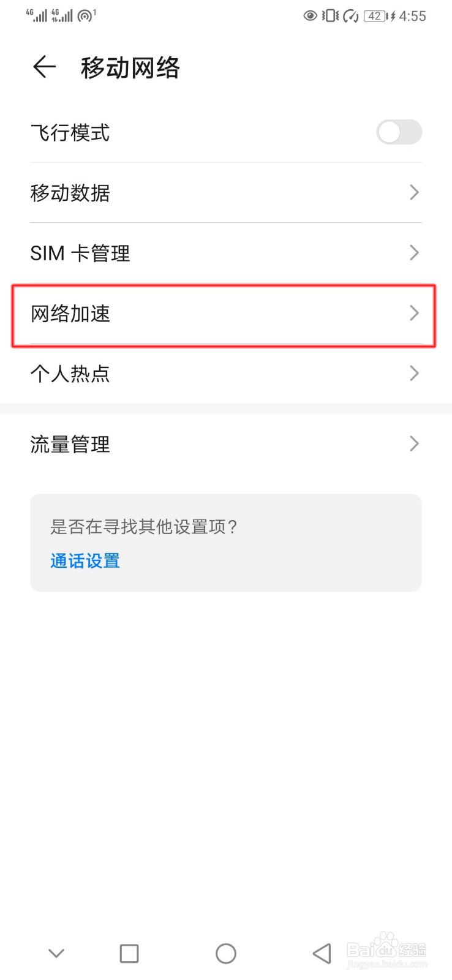The width and height of the screenshot is (452, 980).
Task: Tap the hotspot icon in status bar
Action: click(86, 15)
